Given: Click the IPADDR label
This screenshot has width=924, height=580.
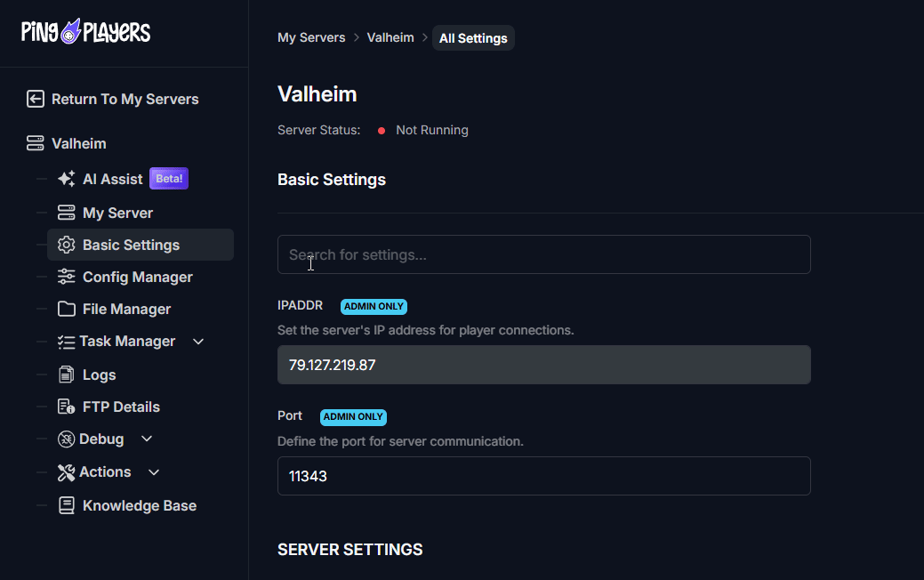Looking at the screenshot, I should (x=300, y=305).
